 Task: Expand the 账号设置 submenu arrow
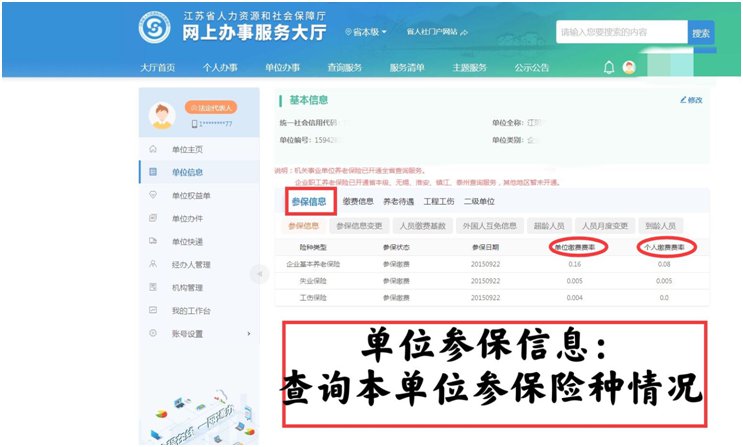[x=248, y=333]
